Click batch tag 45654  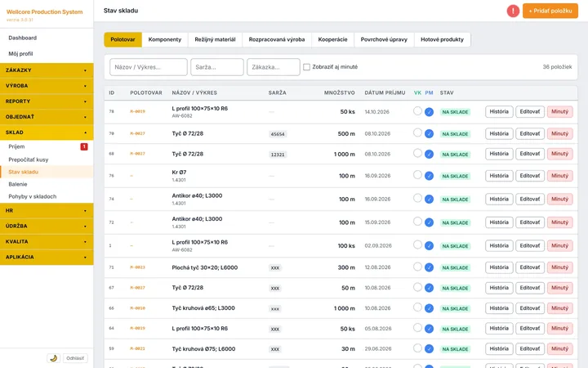click(x=278, y=134)
